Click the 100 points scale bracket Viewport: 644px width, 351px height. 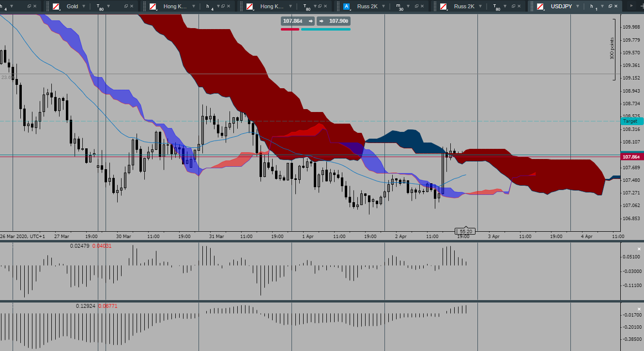point(613,49)
